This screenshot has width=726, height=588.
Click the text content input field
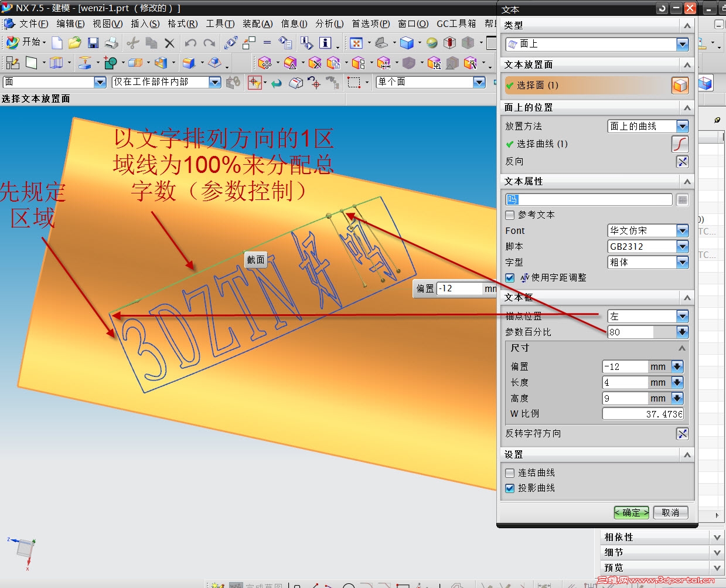[589, 199]
